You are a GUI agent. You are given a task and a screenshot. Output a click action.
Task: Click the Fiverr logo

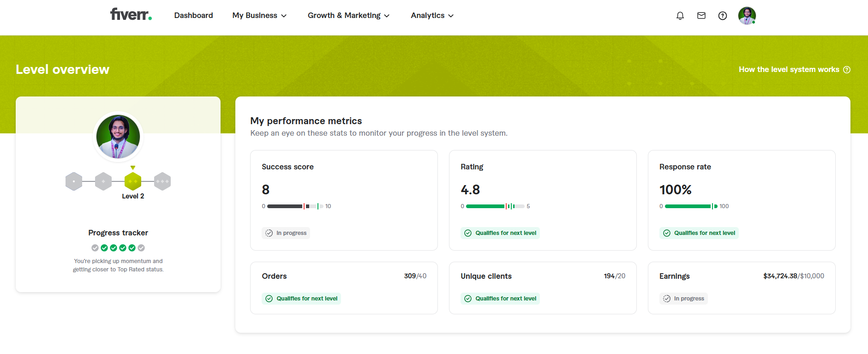coord(131,15)
